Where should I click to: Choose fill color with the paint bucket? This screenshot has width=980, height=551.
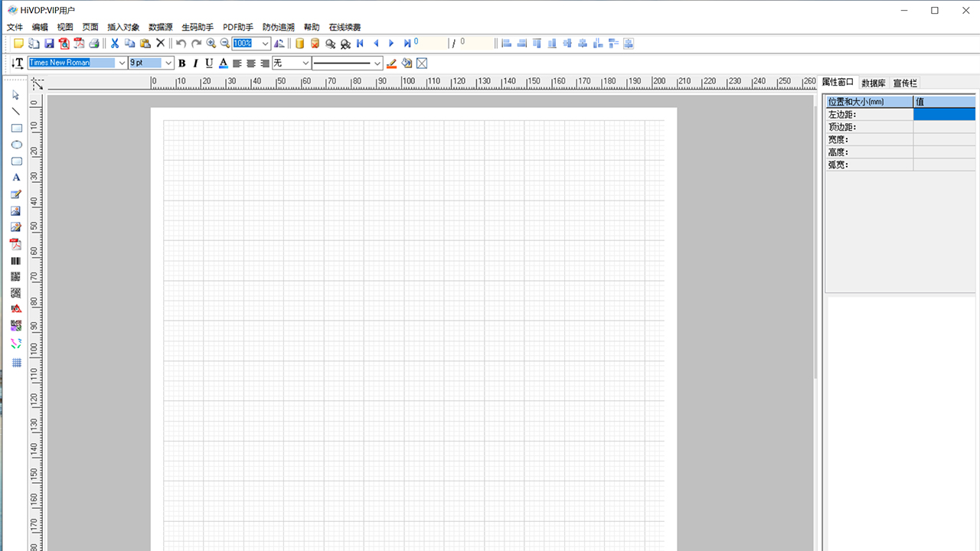tap(407, 64)
